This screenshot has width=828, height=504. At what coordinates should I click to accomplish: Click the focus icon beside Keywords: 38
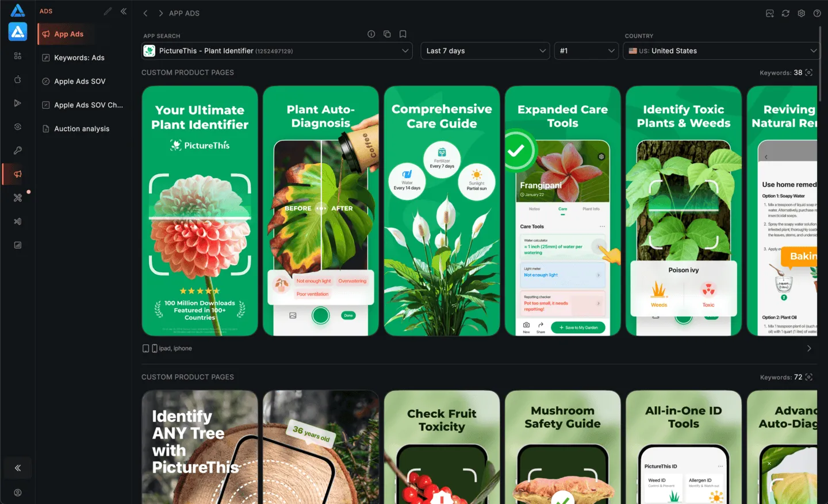pos(809,72)
